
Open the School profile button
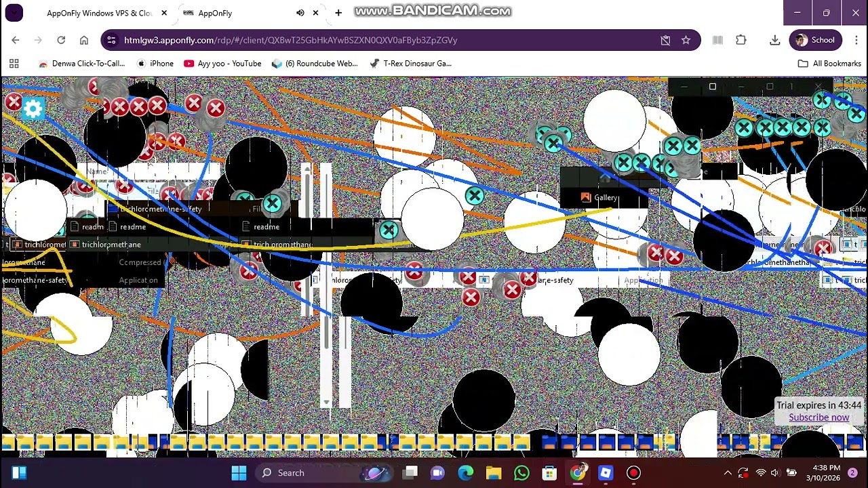pos(816,40)
